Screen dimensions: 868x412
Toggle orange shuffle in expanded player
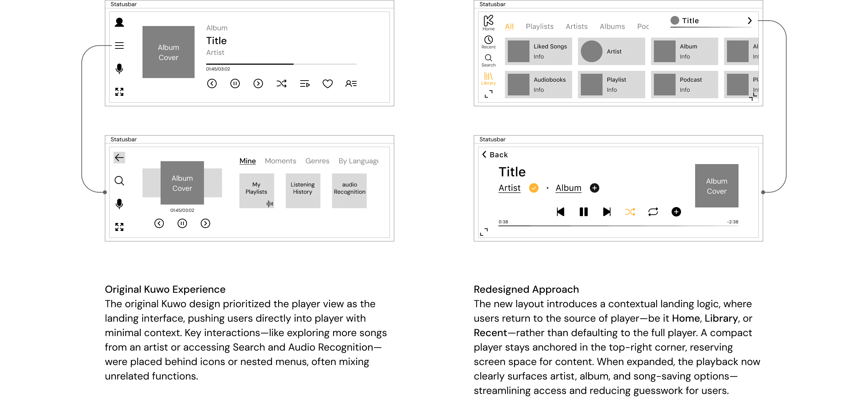[630, 212]
